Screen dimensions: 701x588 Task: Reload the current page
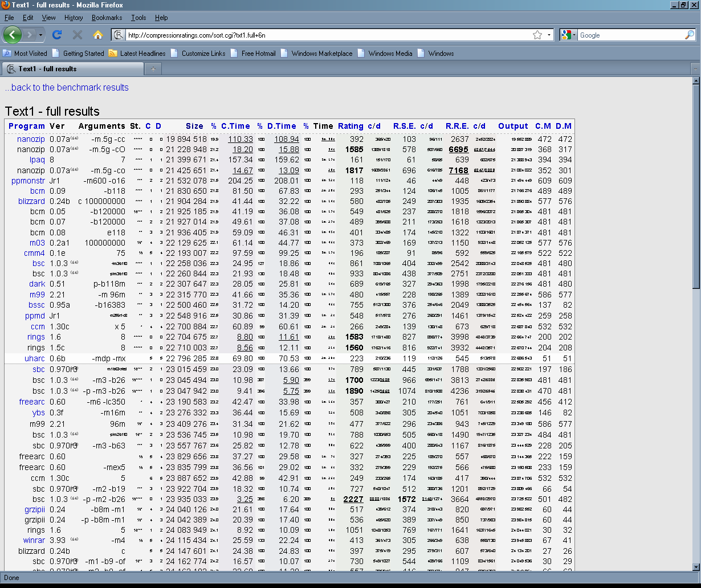pyautogui.click(x=57, y=35)
